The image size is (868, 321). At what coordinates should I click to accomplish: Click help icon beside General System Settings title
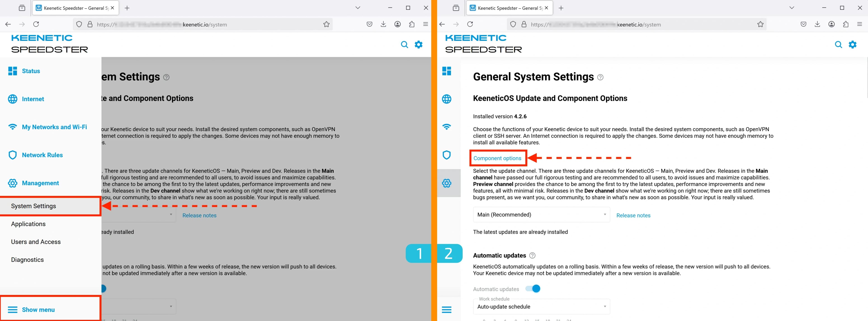(x=600, y=77)
